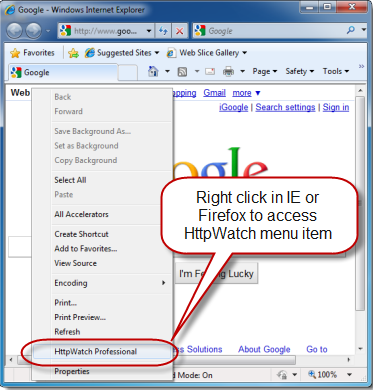Click the horizontal scrollbar right arrow
This screenshot has height=390, width=373.
coord(349,360)
